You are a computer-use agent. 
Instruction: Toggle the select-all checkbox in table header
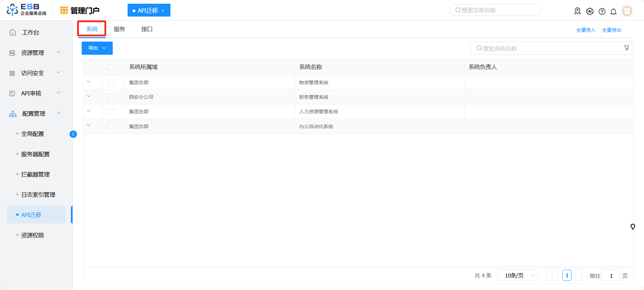(x=111, y=67)
